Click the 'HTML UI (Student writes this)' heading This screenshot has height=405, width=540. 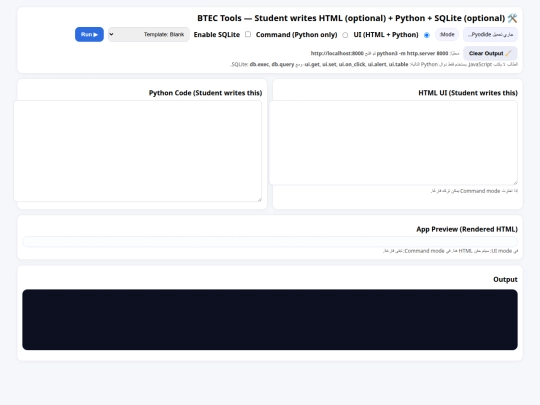click(468, 93)
